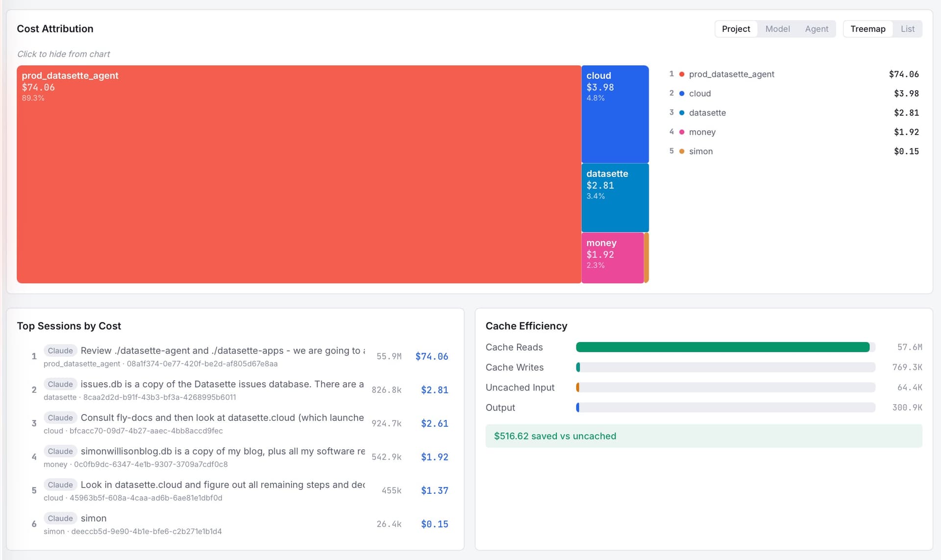
Task: Click the Cache Writes progress bar
Action: pos(726,367)
